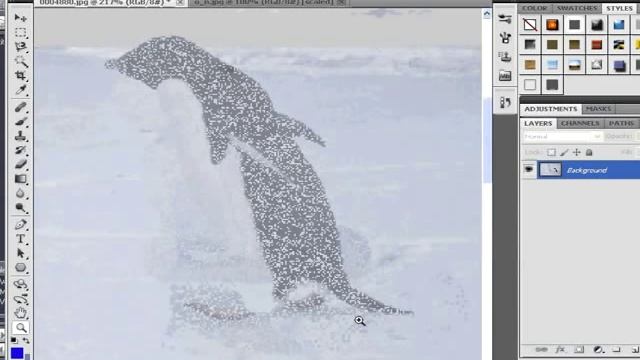Select the Move tool
This screenshot has height=360, width=640.
pos(20,18)
